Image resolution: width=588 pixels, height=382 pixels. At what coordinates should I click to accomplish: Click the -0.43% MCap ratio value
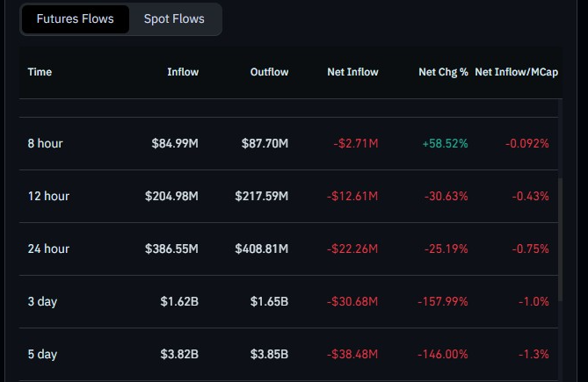tap(530, 196)
